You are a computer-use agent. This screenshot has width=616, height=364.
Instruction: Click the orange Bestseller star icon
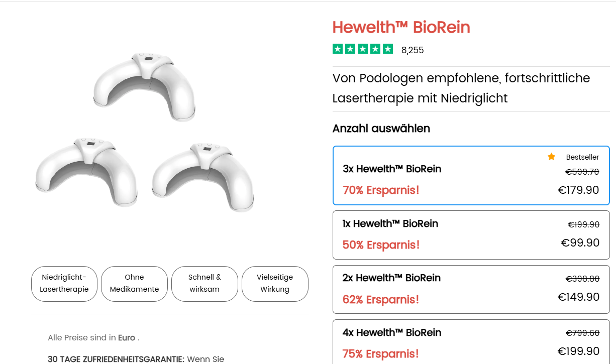point(551,157)
